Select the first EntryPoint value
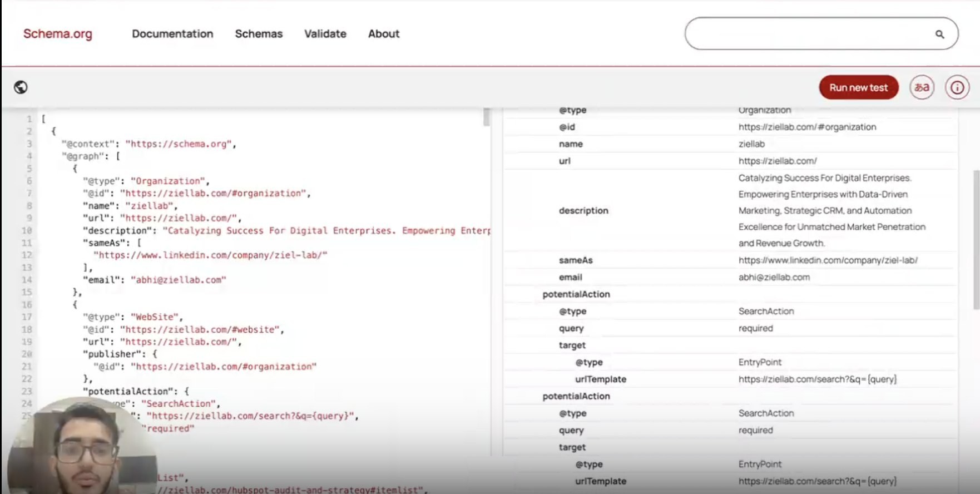 pos(760,362)
